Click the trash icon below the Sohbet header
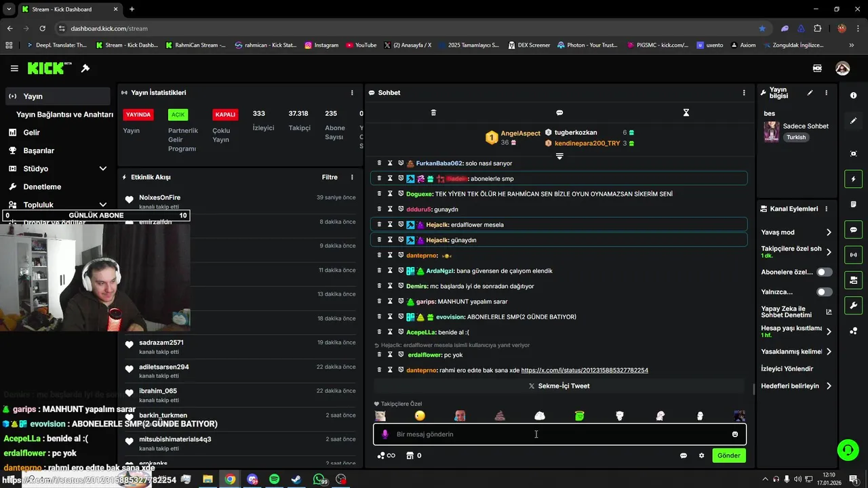 pyautogui.click(x=433, y=113)
